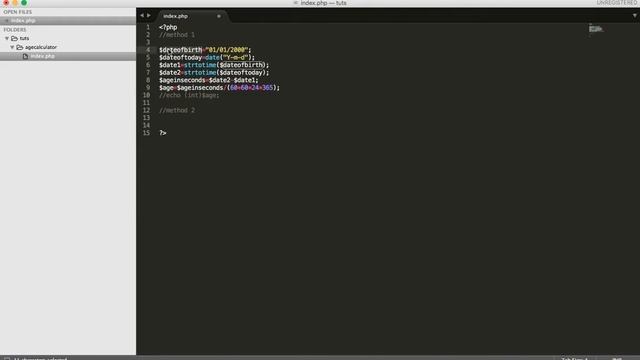This screenshot has height=360, width=640.
Task: Click the //echo (int)$age comment
Action: [189, 95]
